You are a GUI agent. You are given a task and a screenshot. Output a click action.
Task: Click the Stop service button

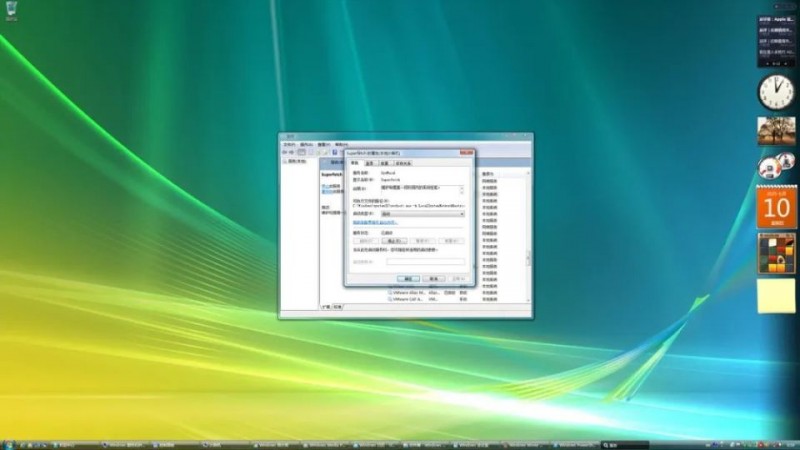pos(394,241)
